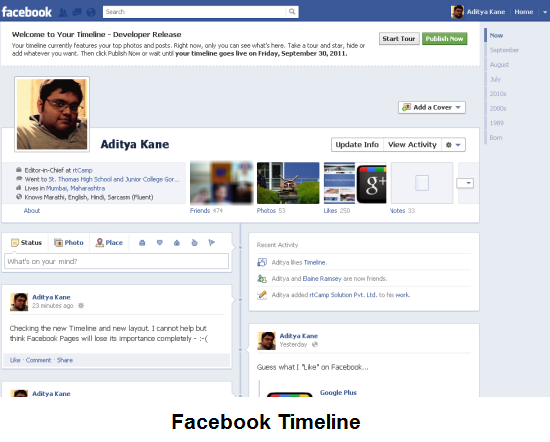Viewport: 550px width, 442px height.
Task: Go to the Facebook logo home
Action: [x=27, y=12]
